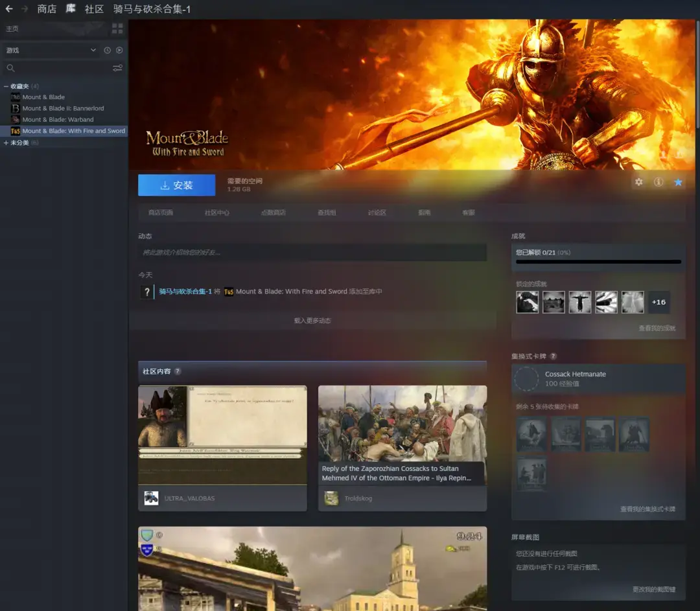This screenshot has width=700, height=611.
Task: Open the 点数商店 link
Action: pos(274,213)
